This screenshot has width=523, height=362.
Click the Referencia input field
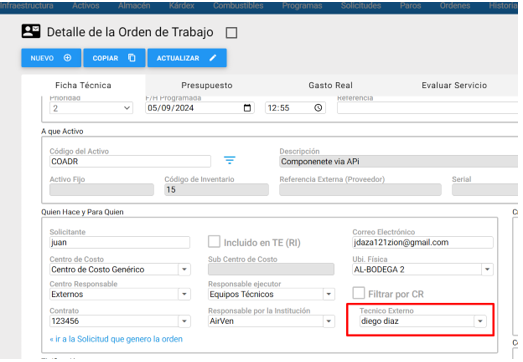(427, 108)
